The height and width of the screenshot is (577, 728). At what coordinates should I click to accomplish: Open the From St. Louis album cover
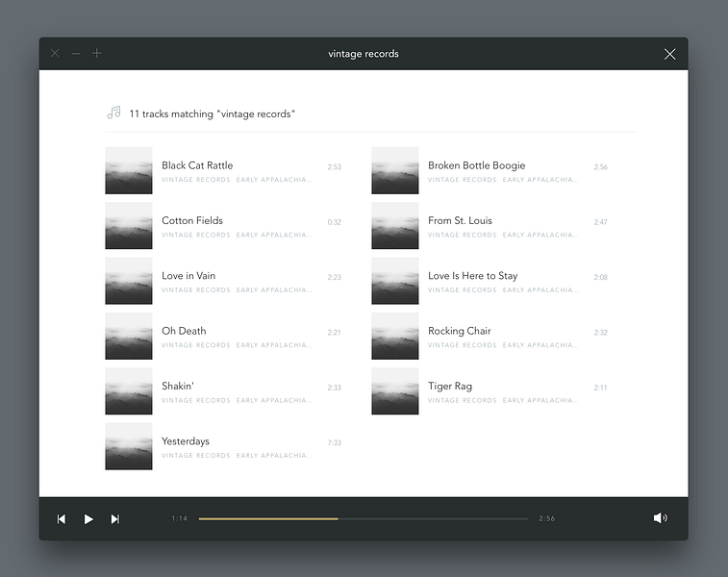coord(395,226)
